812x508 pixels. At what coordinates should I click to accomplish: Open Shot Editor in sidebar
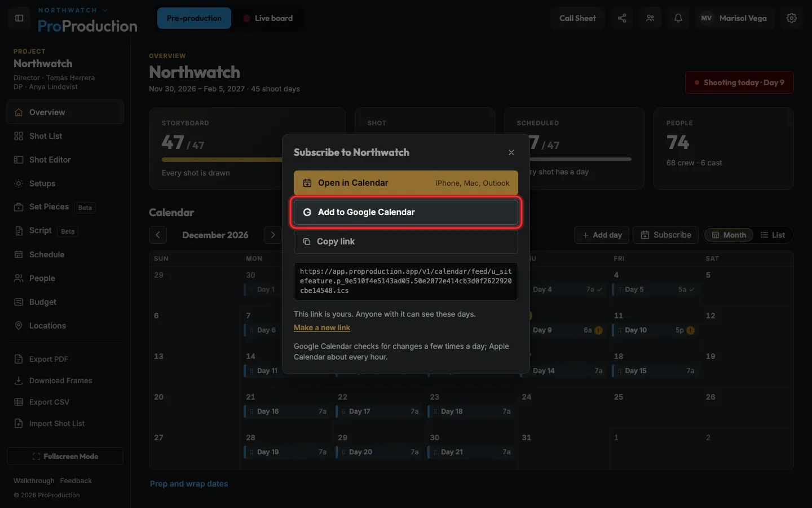point(65,160)
